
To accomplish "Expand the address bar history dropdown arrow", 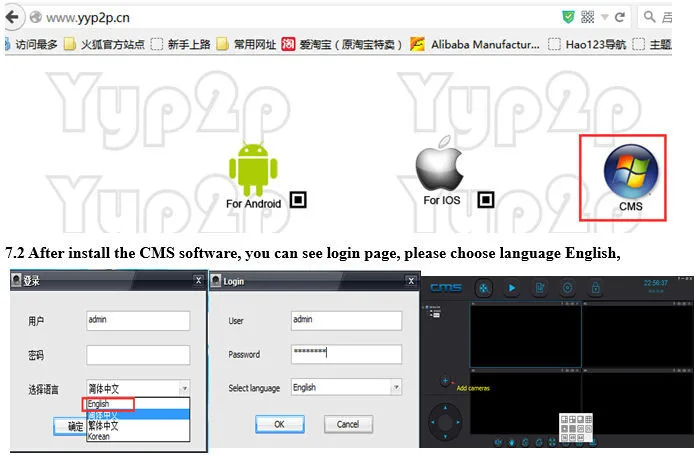I will coord(605,18).
